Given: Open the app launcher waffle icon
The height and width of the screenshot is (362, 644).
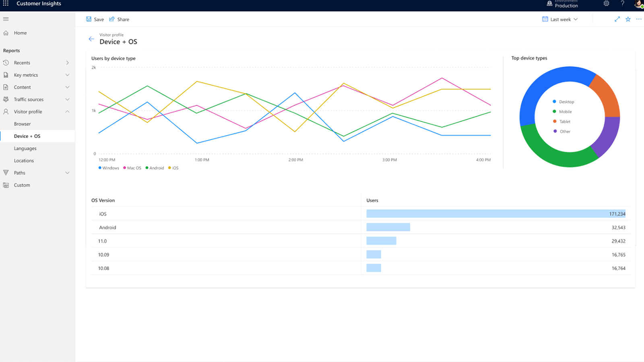Looking at the screenshot, I should (6, 3).
